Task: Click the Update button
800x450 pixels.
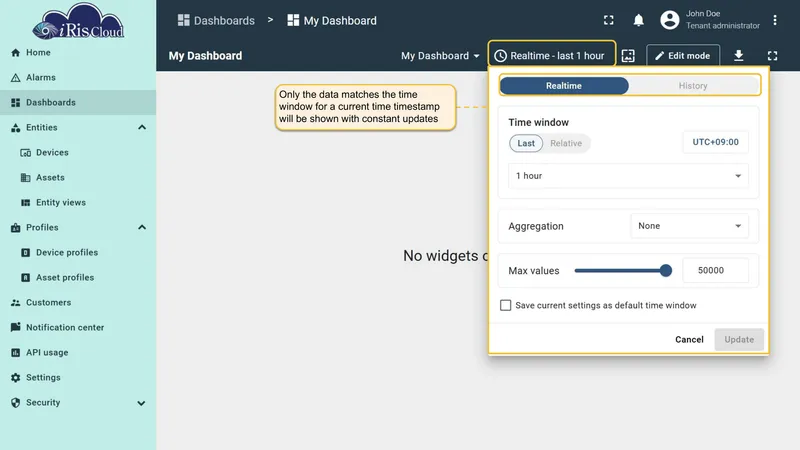Action: click(739, 339)
